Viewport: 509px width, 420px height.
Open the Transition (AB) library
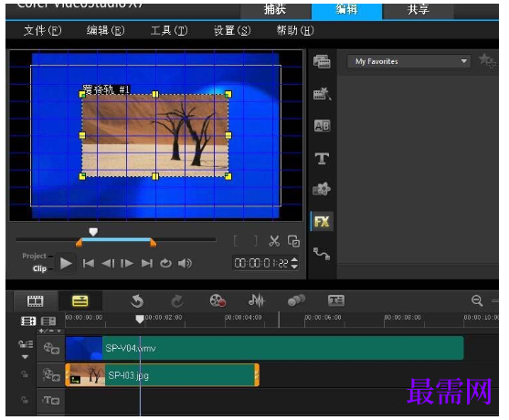point(322,126)
